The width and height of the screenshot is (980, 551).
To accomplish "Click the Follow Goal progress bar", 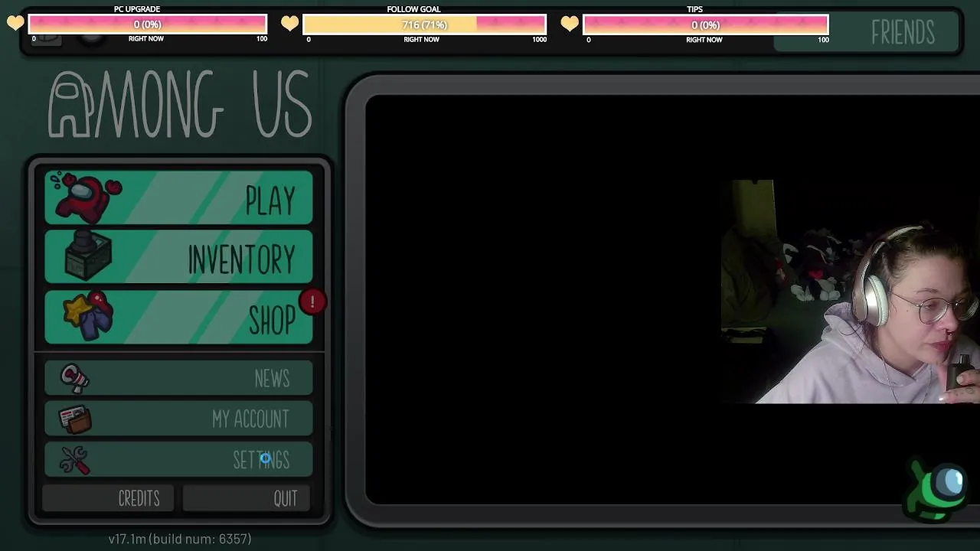I will tap(425, 24).
